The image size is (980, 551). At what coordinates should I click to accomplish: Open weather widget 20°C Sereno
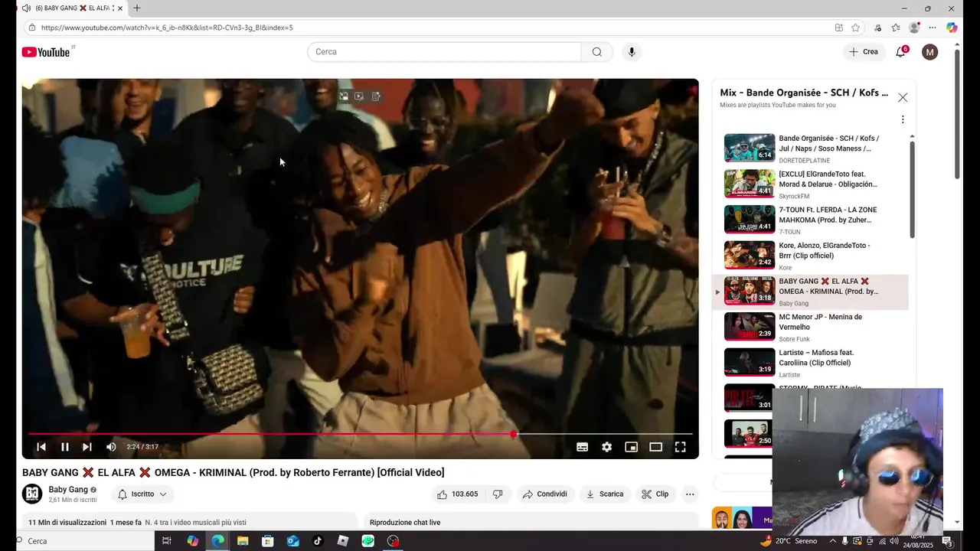click(x=789, y=541)
